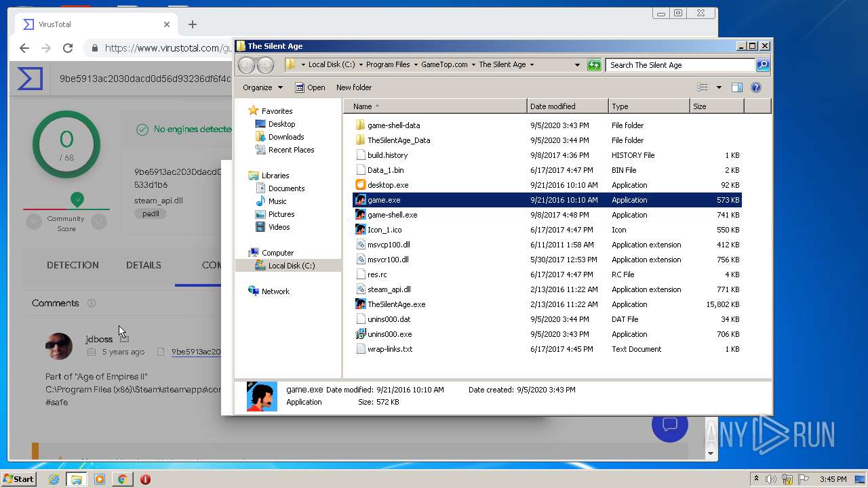Select steam_api.dll file row

[547, 289]
